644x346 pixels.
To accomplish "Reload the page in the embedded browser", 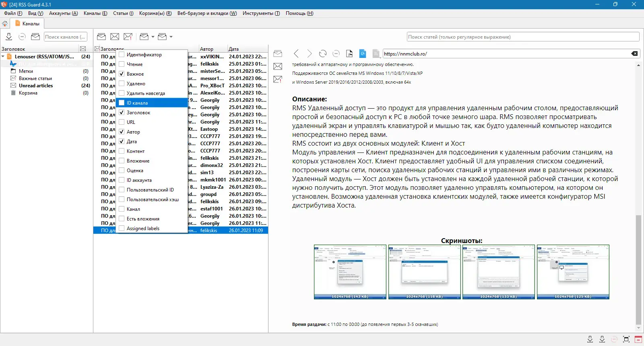I will click(323, 54).
